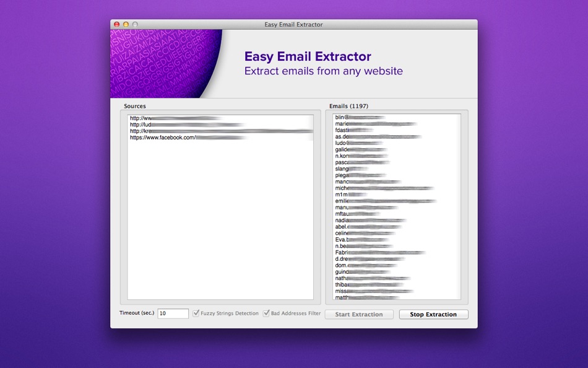Select the email row starting with fdasti
The width and height of the screenshot is (588, 368).
tap(397, 130)
